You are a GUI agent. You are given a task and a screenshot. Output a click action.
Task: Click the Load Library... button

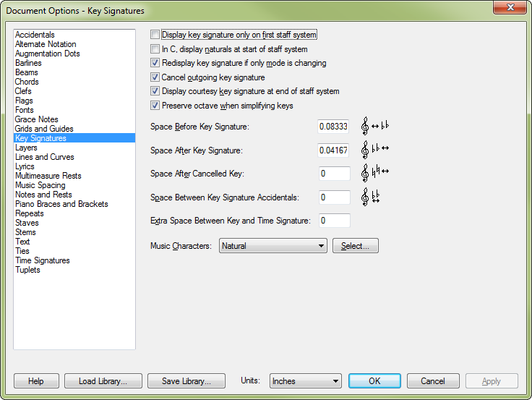point(103,381)
